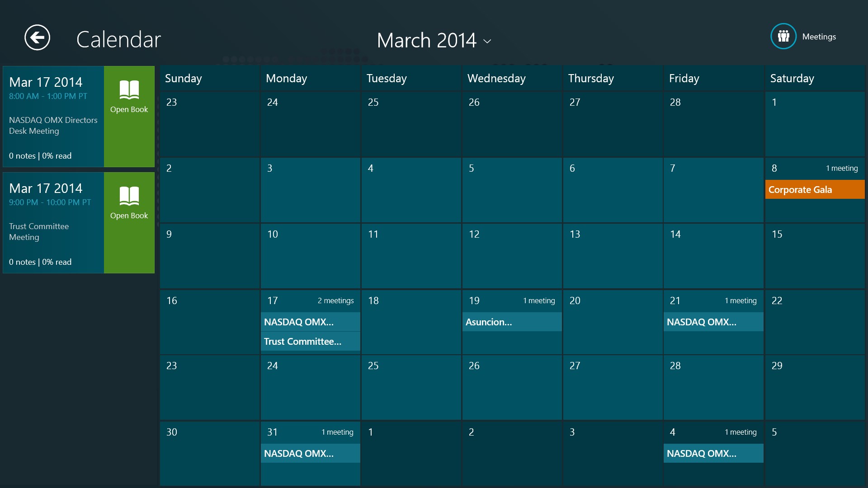Image resolution: width=868 pixels, height=488 pixels.
Task: Click the Calendar page title
Action: pyautogui.click(x=118, y=40)
